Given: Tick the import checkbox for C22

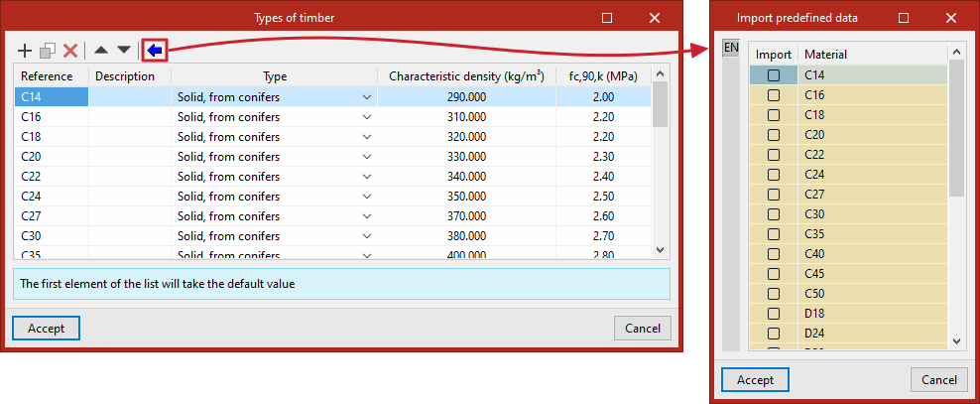Looking at the screenshot, I should 774,155.
